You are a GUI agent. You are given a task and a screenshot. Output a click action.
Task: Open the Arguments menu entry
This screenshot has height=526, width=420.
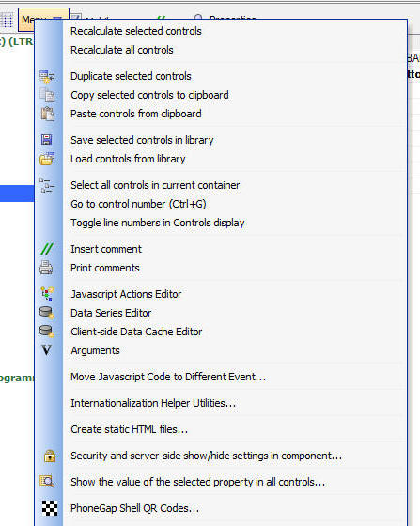point(95,350)
